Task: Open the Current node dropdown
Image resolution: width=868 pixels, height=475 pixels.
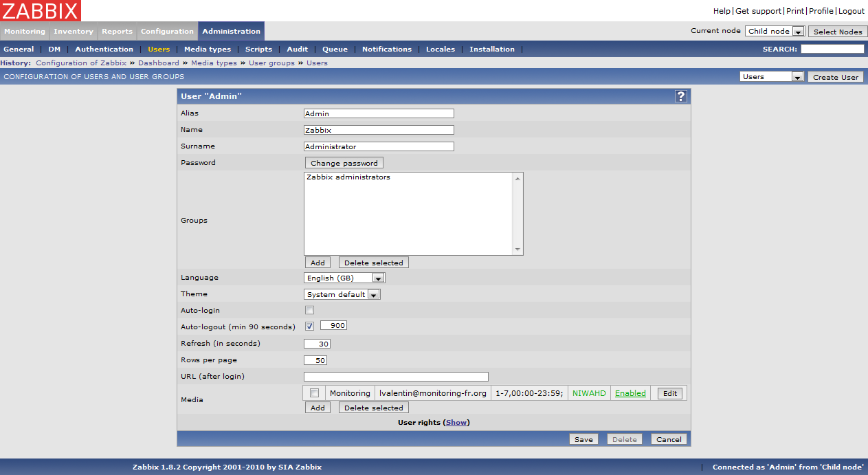Action: [775, 32]
